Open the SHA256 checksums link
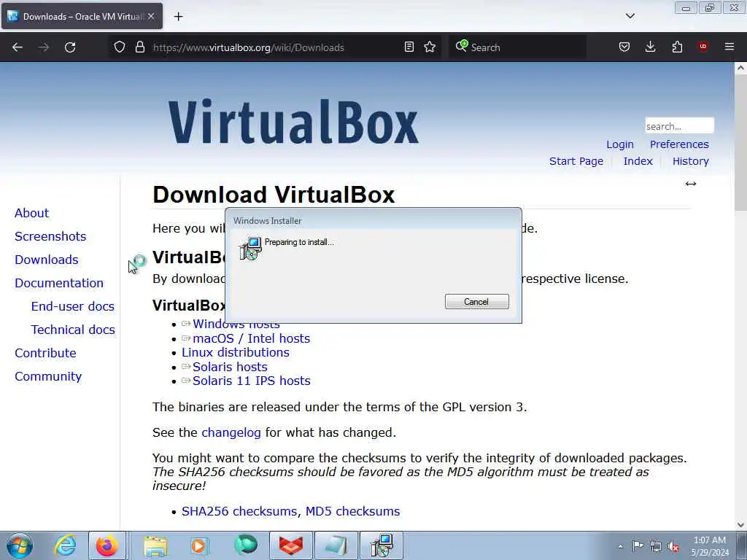The height and width of the screenshot is (560, 747). pos(239,511)
